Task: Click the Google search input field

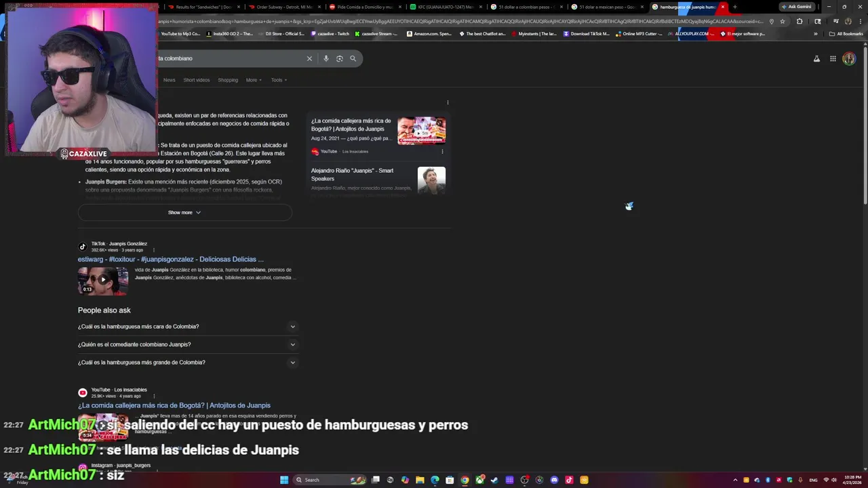Action: pos(231,58)
